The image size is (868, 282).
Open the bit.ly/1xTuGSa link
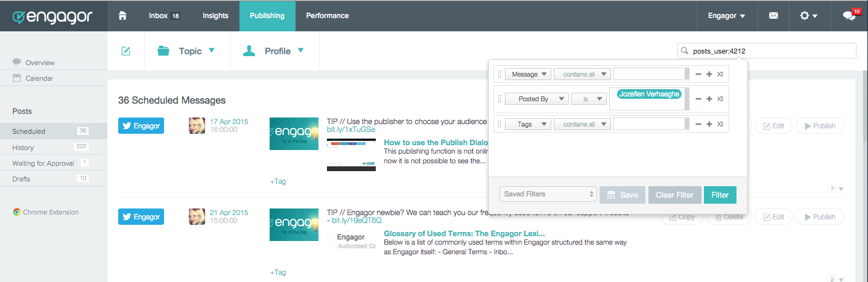point(351,130)
